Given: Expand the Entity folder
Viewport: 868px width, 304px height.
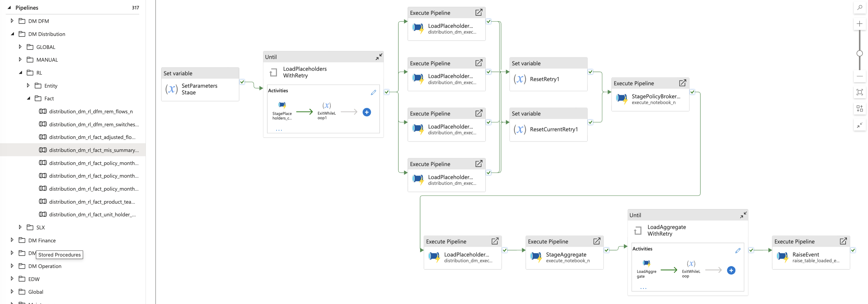Looking at the screenshot, I should 28,86.
